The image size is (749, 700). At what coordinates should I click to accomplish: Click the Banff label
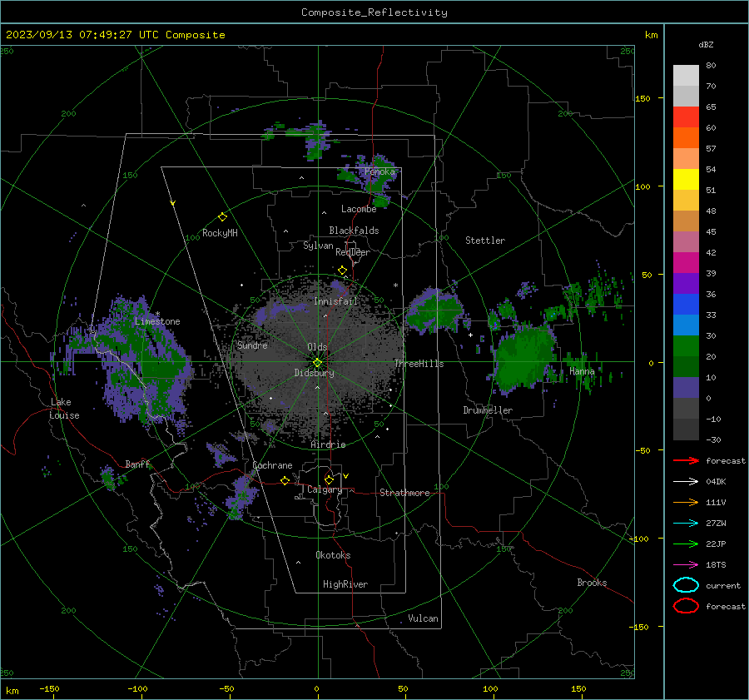137,464
